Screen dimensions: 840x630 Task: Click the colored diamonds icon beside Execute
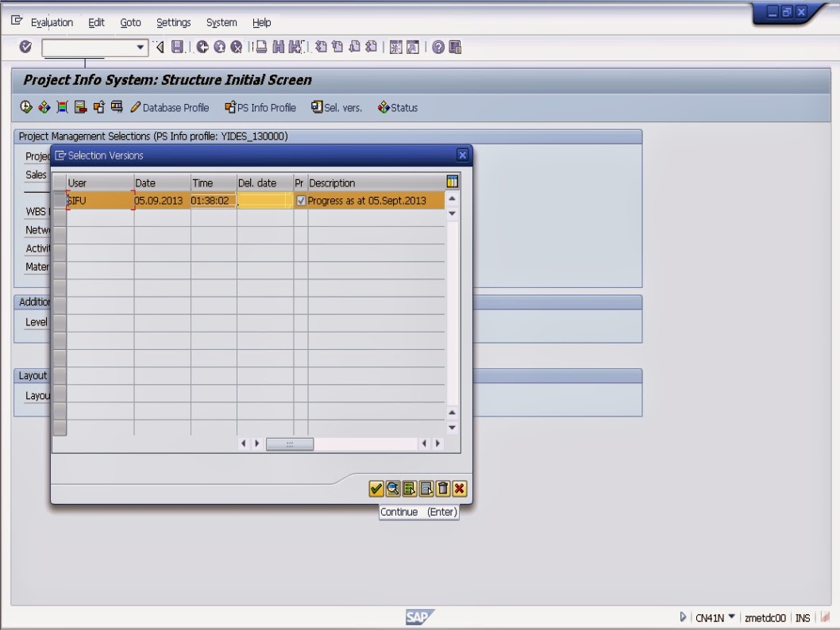coord(44,107)
